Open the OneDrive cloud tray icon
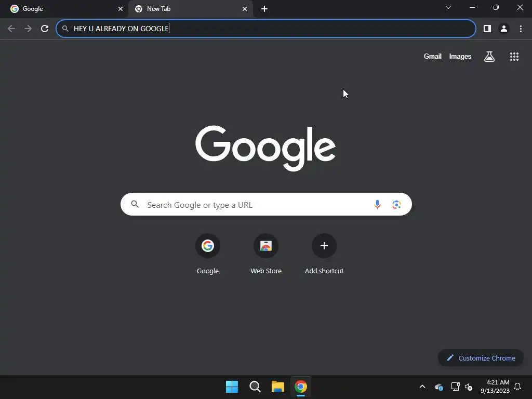532x399 pixels. click(x=439, y=387)
